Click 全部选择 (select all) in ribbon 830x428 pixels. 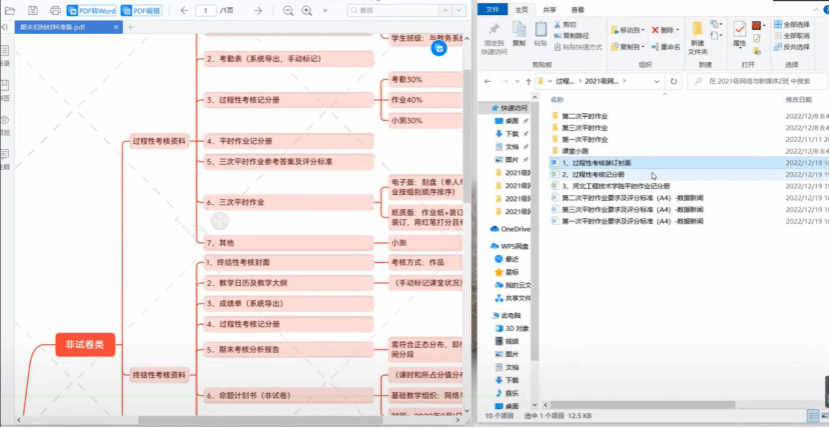click(x=794, y=23)
